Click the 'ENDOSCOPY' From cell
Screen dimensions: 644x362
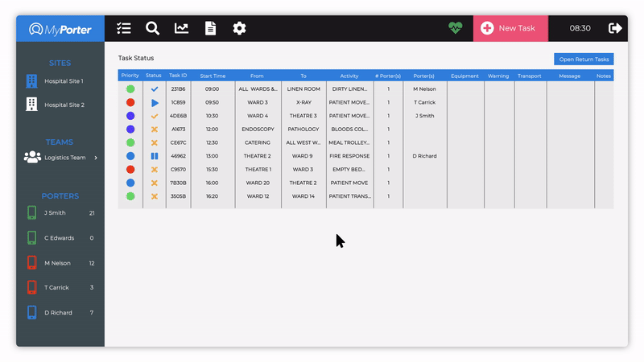click(258, 130)
